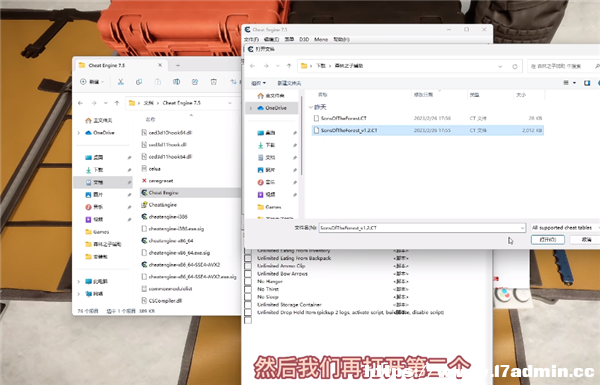This screenshot has width=600, height=385.
Task: Click the Cut scissors icon in Explorer toolbar
Action: (x=121, y=82)
